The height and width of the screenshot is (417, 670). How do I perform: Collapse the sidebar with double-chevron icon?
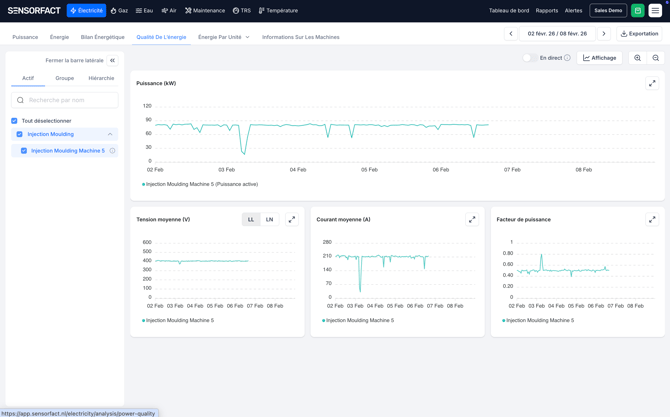pyautogui.click(x=112, y=60)
